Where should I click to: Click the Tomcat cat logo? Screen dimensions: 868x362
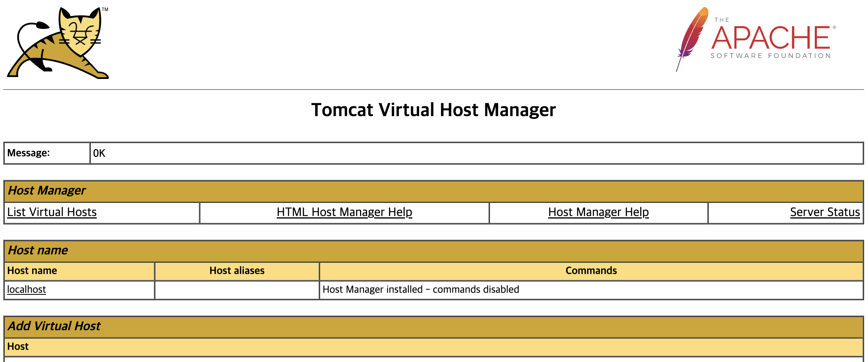click(58, 43)
